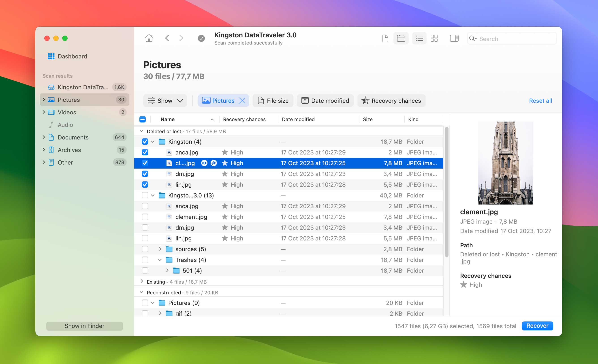Select the list view layout icon
Viewport: 598px width, 364px height.
pos(419,38)
